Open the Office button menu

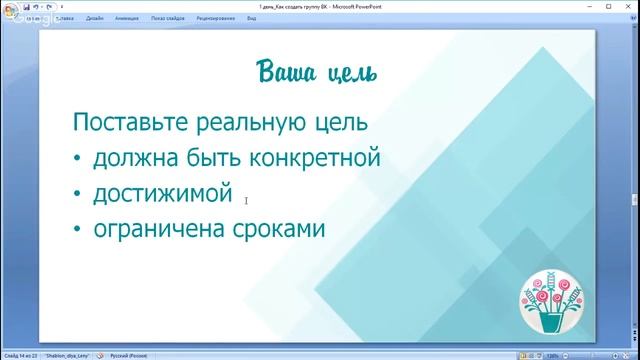[10, 11]
